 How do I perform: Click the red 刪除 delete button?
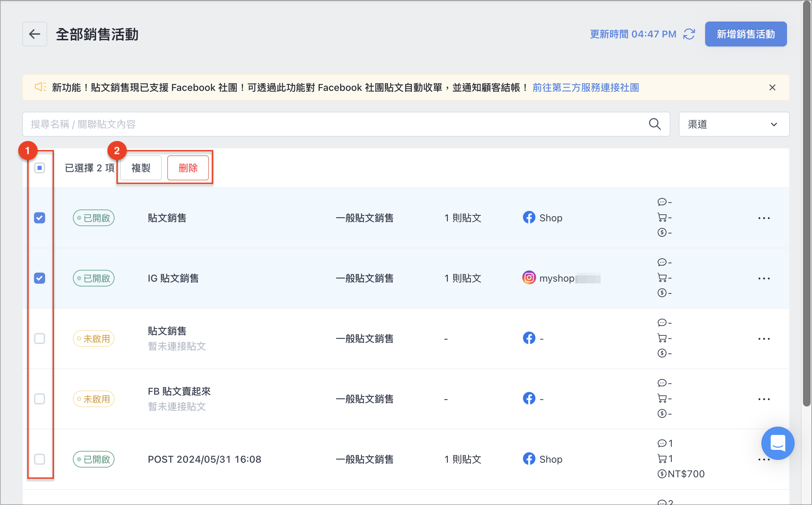(x=188, y=168)
